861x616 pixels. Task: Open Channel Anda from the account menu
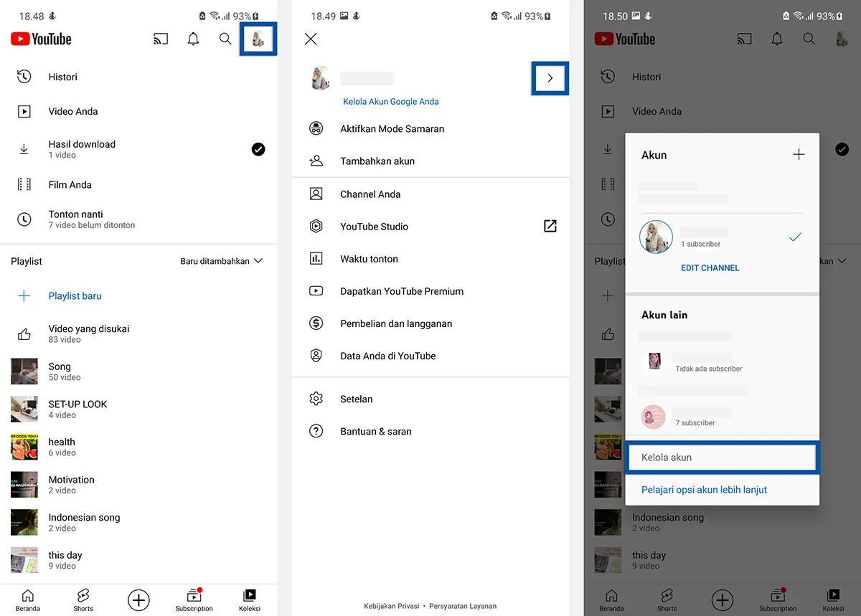pyautogui.click(x=368, y=194)
